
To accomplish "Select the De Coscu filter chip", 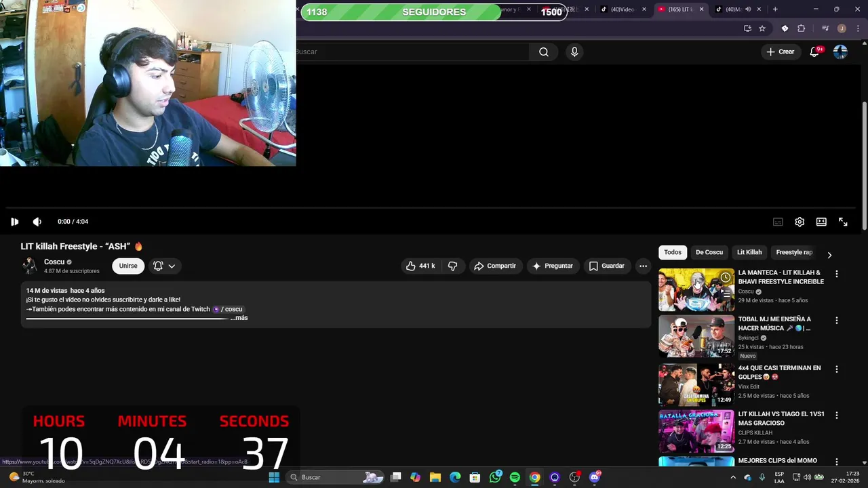I will click(709, 252).
